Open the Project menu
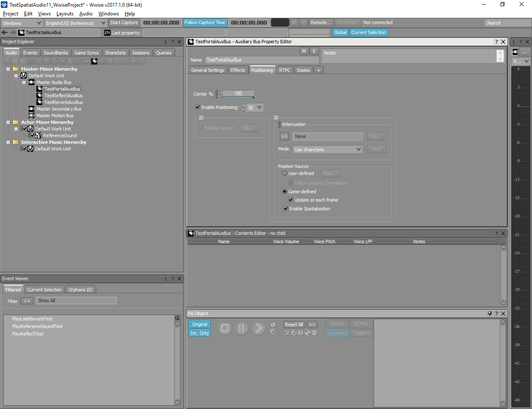The width and height of the screenshot is (532, 409). coord(10,14)
